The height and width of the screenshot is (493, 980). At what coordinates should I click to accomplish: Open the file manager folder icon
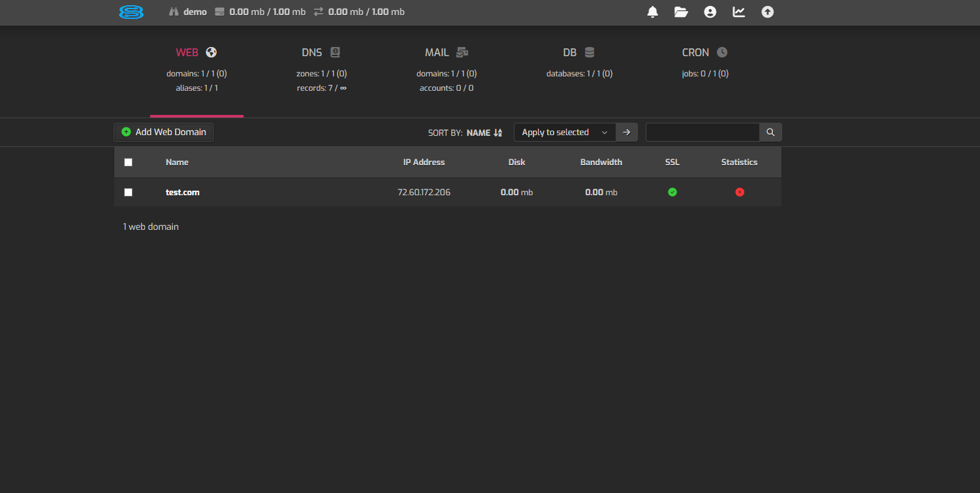pos(681,12)
